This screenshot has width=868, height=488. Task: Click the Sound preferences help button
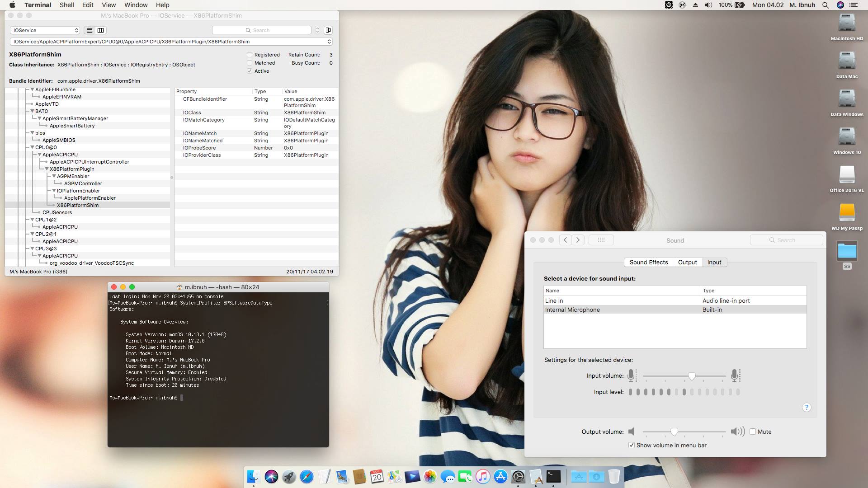point(807,408)
